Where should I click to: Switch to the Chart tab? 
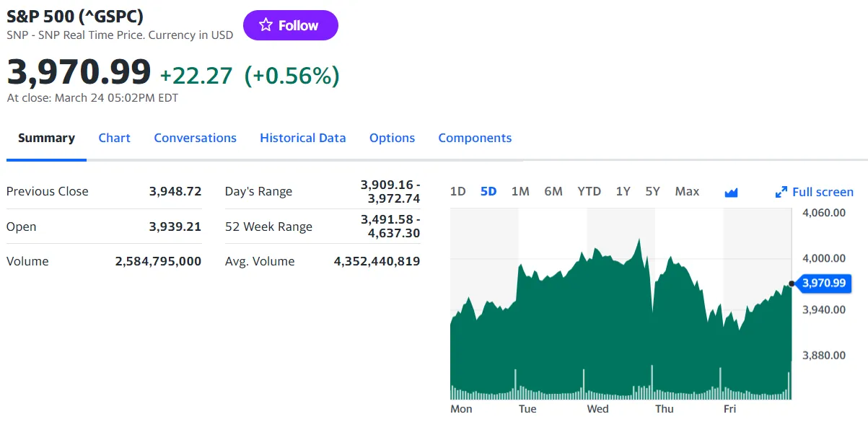click(115, 138)
